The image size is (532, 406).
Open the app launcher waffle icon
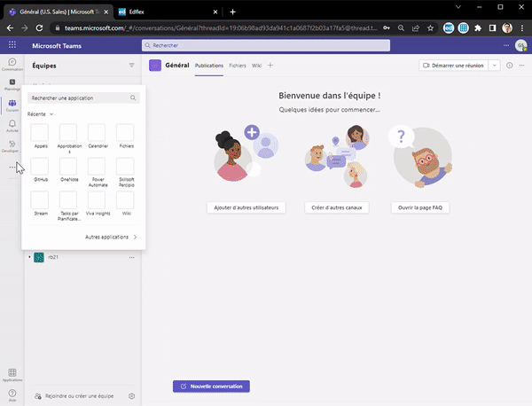(12, 45)
